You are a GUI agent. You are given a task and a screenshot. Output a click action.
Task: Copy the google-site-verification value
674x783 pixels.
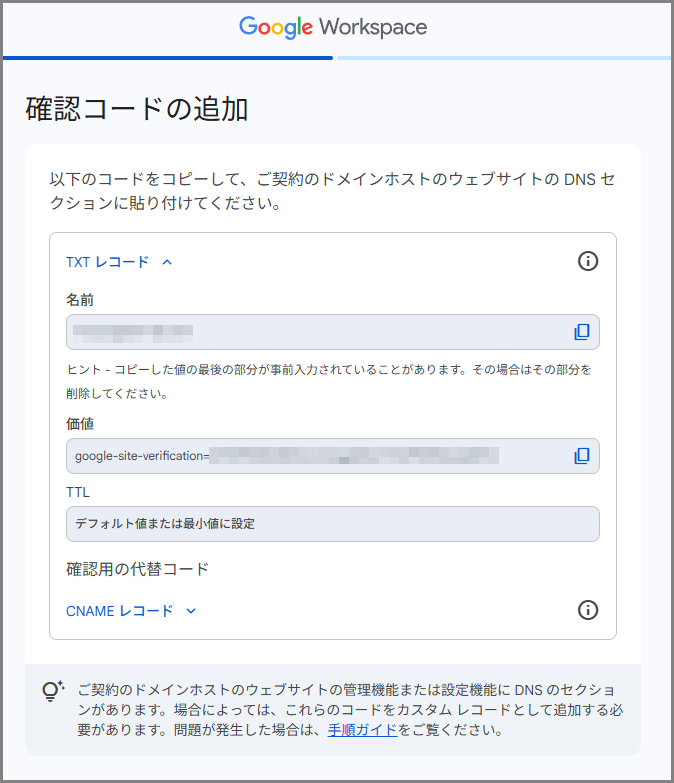pyautogui.click(x=581, y=456)
